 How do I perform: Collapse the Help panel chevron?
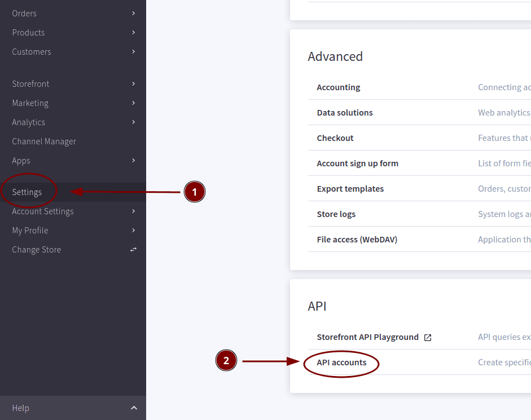point(134,408)
